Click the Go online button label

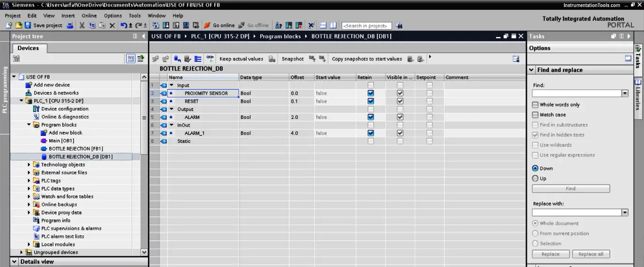(224, 25)
